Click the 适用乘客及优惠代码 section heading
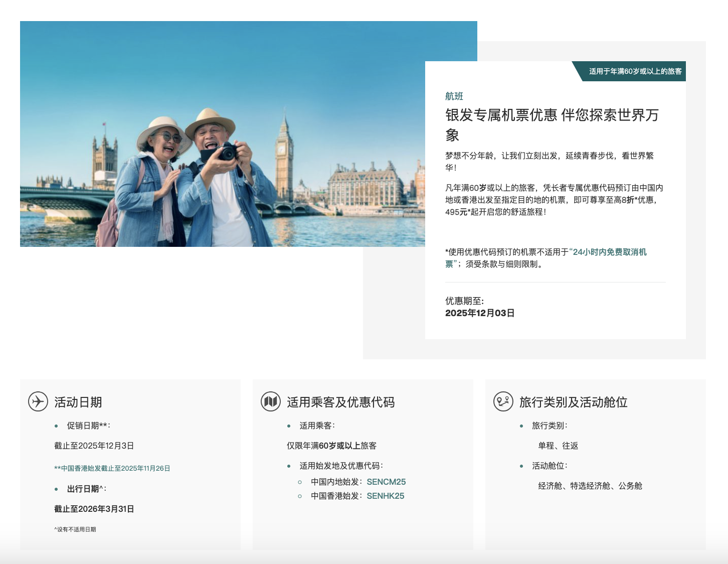Screen dimensions: 728x564 tap(340, 402)
